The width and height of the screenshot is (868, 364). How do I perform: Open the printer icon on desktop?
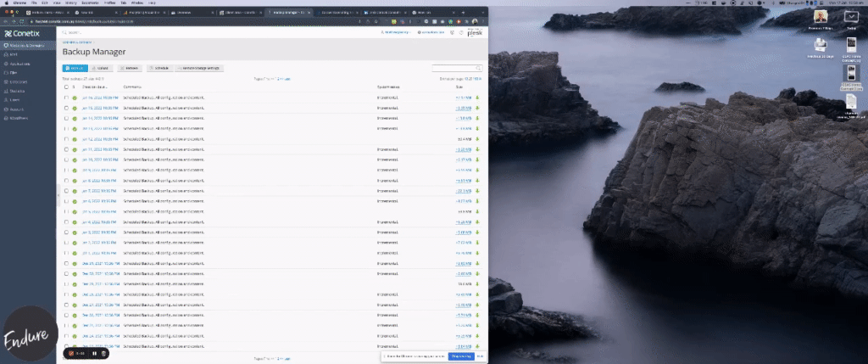click(x=821, y=44)
